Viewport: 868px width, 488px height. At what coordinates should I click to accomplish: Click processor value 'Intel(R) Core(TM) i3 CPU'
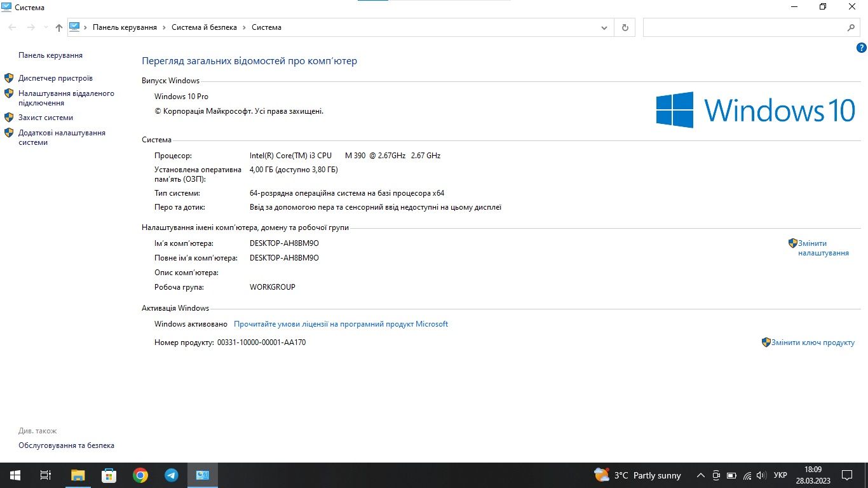pyautogui.click(x=290, y=156)
